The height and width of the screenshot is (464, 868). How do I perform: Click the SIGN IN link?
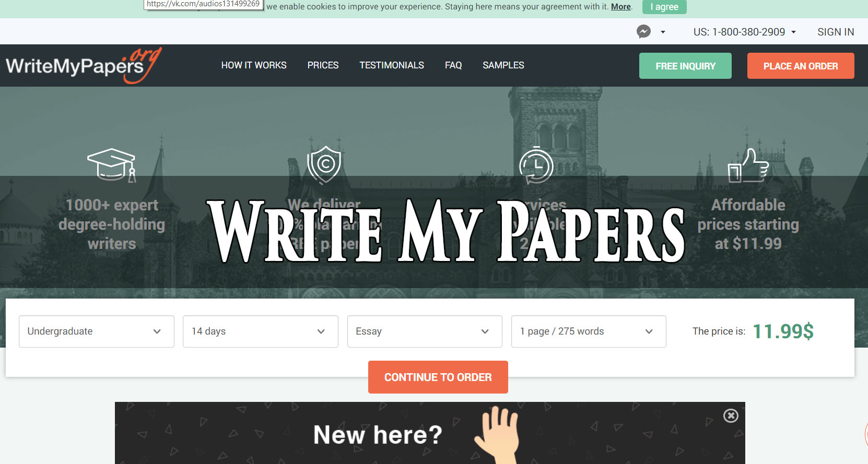[836, 32]
